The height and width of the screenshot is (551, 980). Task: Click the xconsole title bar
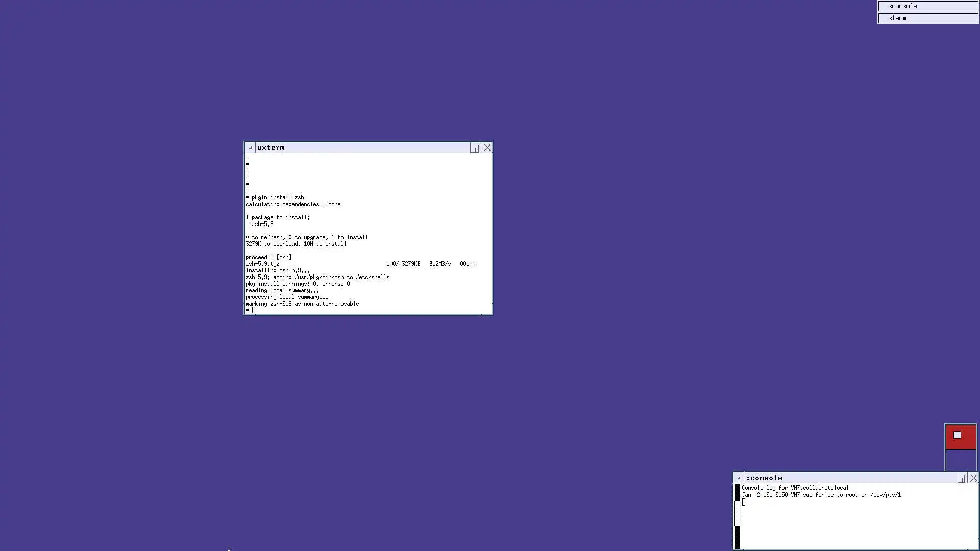pyautogui.click(x=847, y=478)
